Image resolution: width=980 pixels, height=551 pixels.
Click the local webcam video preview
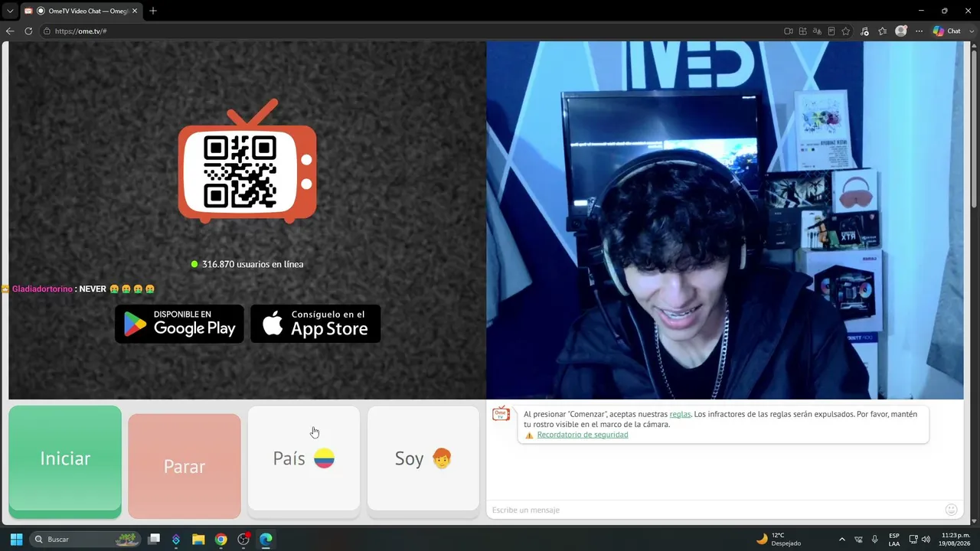click(725, 220)
